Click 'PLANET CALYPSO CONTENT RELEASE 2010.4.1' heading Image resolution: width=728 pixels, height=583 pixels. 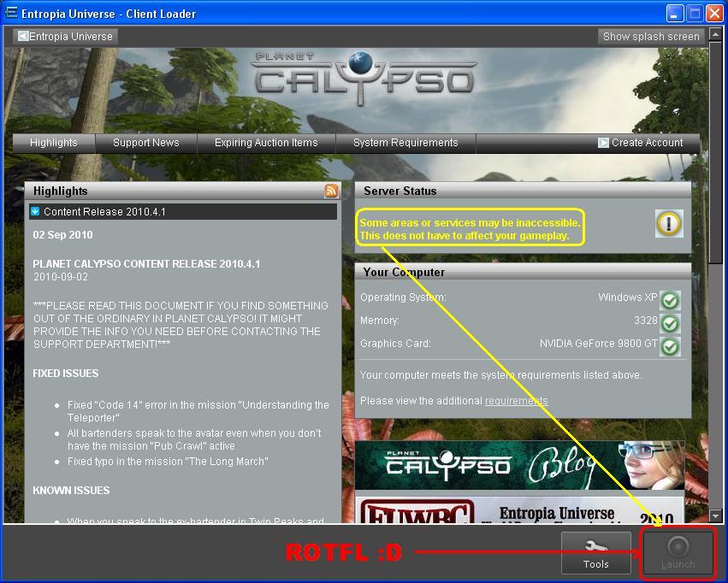pos(146,264)
